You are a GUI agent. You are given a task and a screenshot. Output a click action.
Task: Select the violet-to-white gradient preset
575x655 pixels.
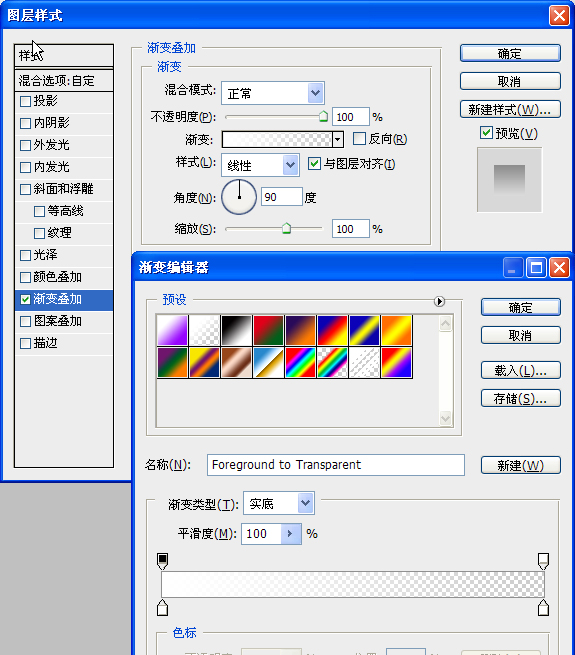point(172,330)
